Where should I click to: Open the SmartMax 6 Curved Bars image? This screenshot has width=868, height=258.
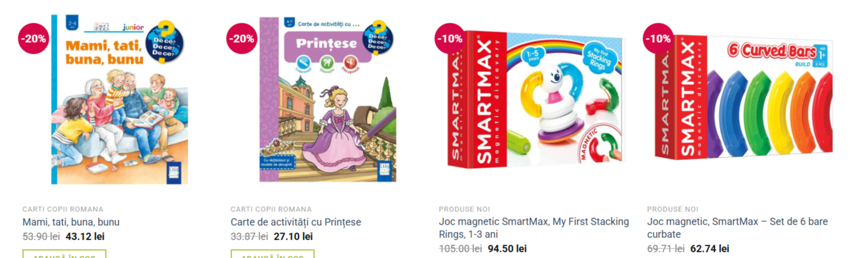[x=744, y=97]
